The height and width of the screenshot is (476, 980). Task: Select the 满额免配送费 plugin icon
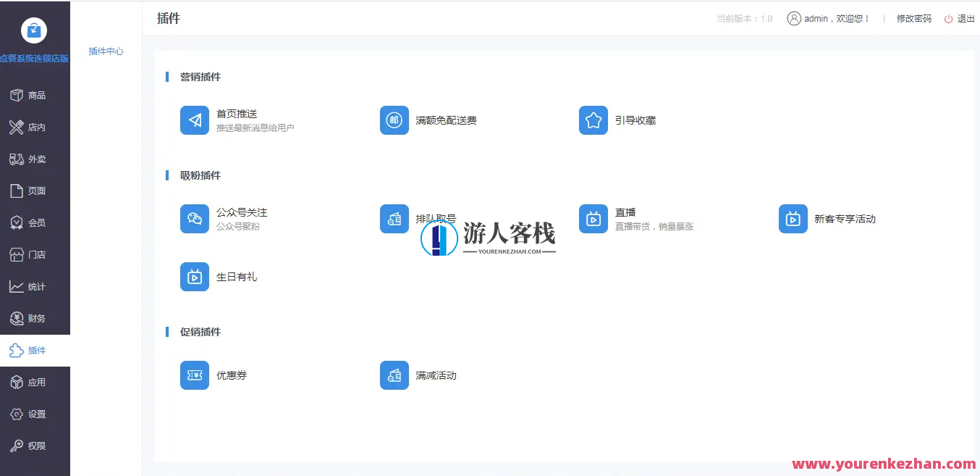pos(394,120)
